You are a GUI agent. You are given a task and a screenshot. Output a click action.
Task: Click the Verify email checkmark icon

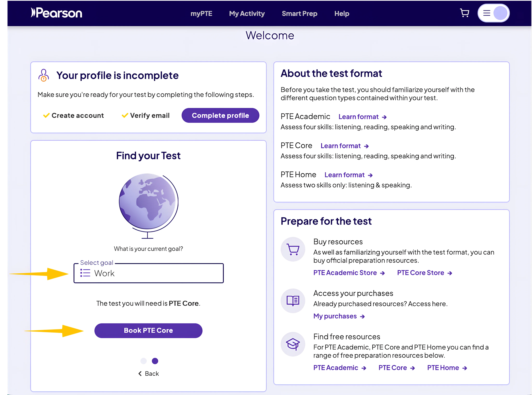125,116
